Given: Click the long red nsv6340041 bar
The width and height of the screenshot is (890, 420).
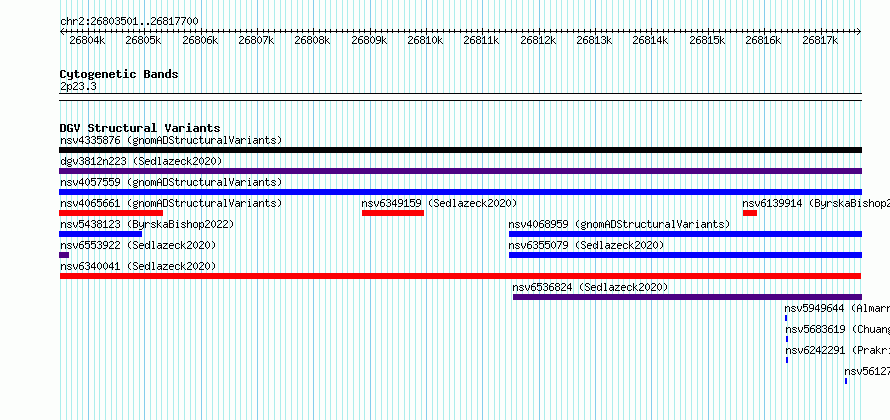Looking at the screenshot, I should point(460,276).
